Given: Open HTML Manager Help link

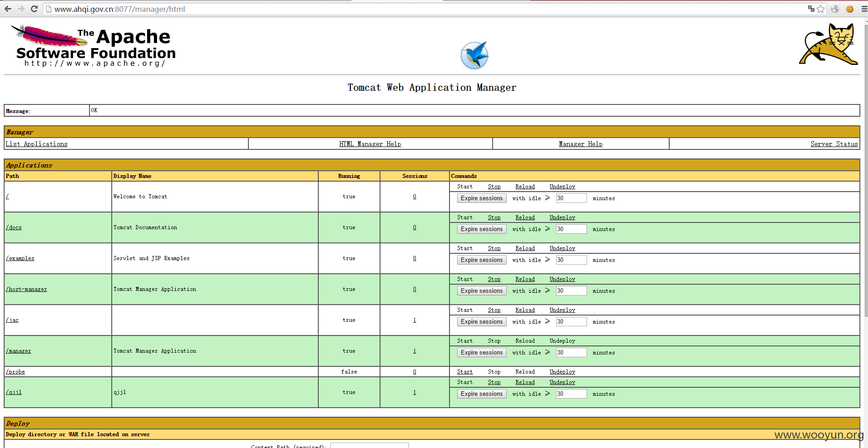Looking at the screenshot, I should 370,144.
